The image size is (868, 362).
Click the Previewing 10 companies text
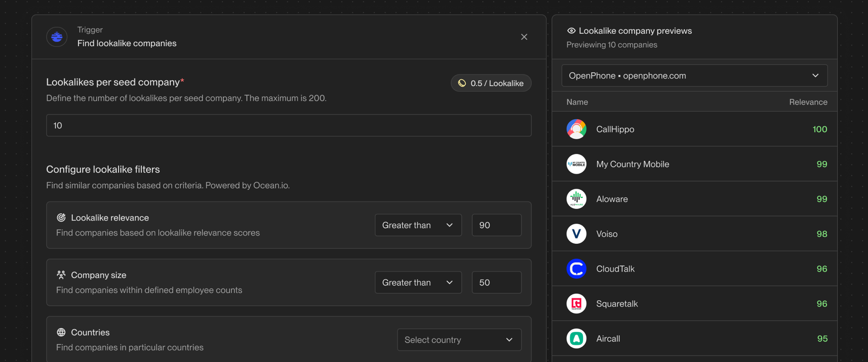tap(612, 45)
